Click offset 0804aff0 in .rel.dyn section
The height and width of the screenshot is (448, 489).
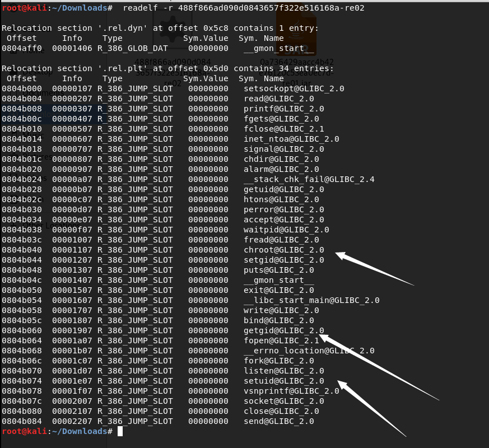[x=22, y=48]
